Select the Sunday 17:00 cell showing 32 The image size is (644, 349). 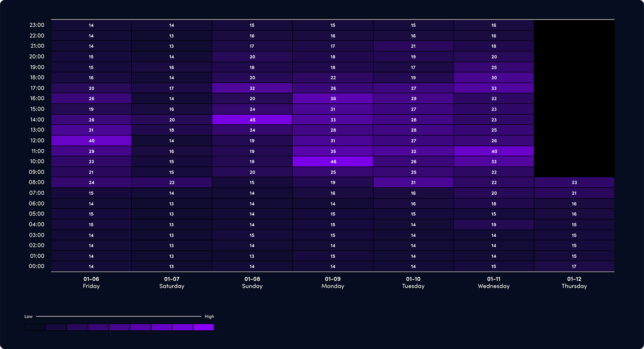click(x=252, y=88)
